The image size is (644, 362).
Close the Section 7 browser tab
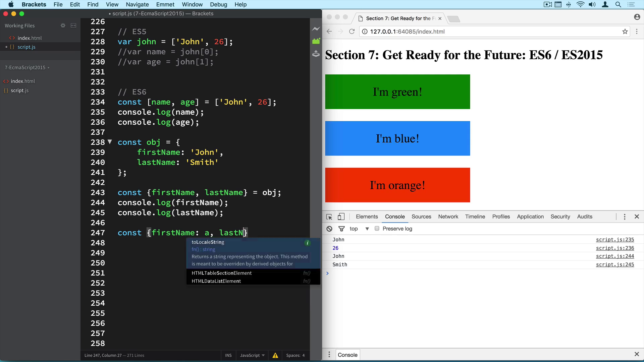[440, 19]
